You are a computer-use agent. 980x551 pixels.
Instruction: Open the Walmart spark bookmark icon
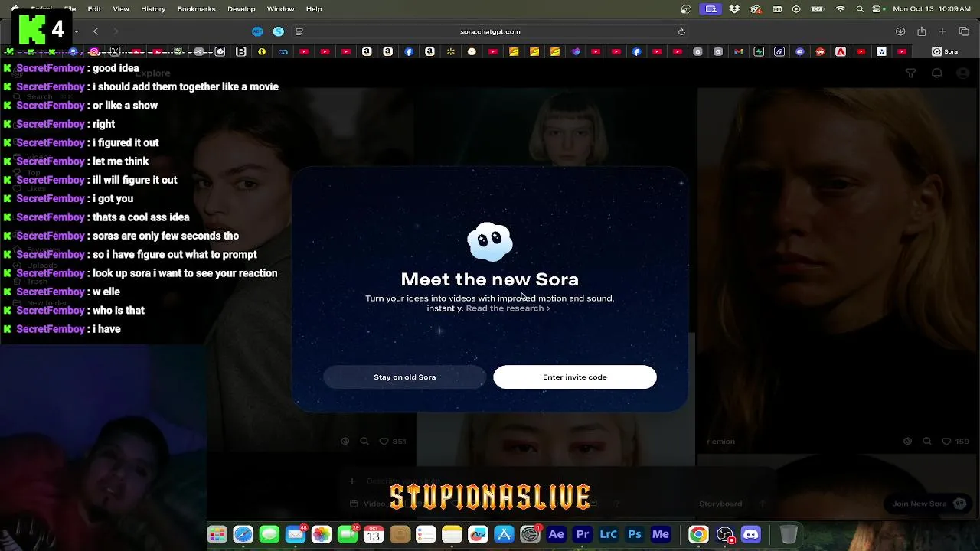[x=450, y=51]
